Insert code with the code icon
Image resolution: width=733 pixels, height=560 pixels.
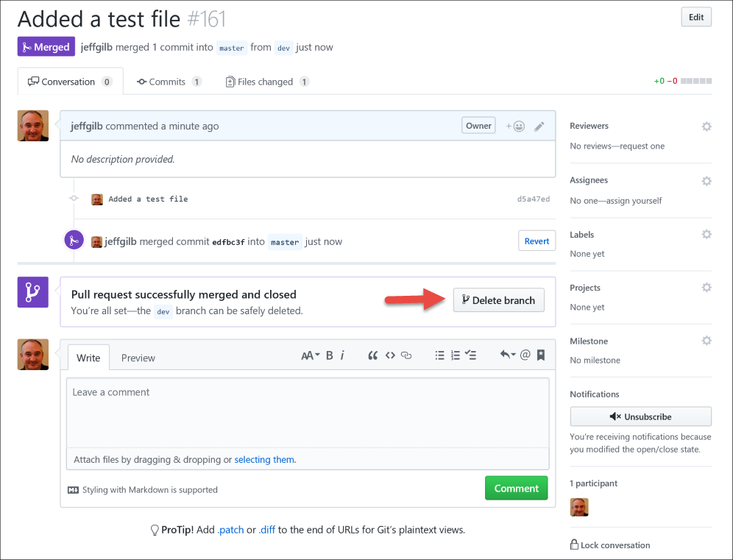tap(390, 355)
